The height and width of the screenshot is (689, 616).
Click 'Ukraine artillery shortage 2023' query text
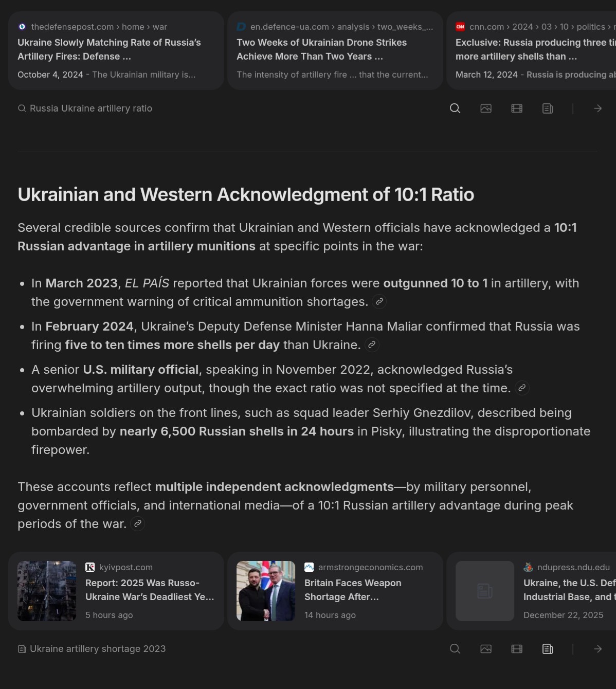click(x=98, y=649)
